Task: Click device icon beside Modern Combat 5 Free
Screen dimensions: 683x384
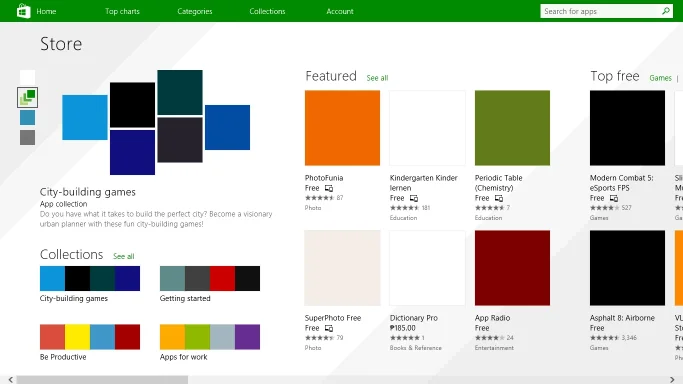Action: (614, 198)
